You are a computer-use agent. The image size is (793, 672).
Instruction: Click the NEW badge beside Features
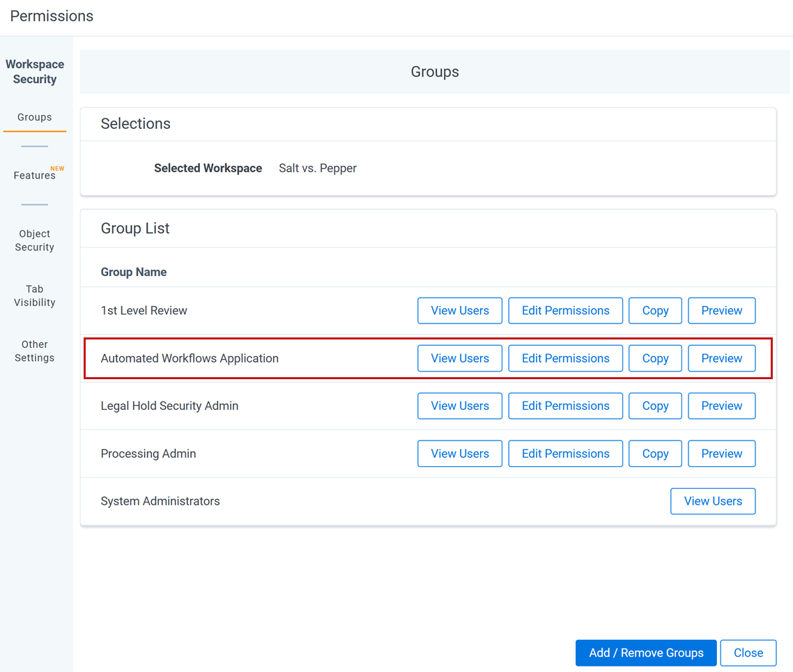[x=57, y=169]
